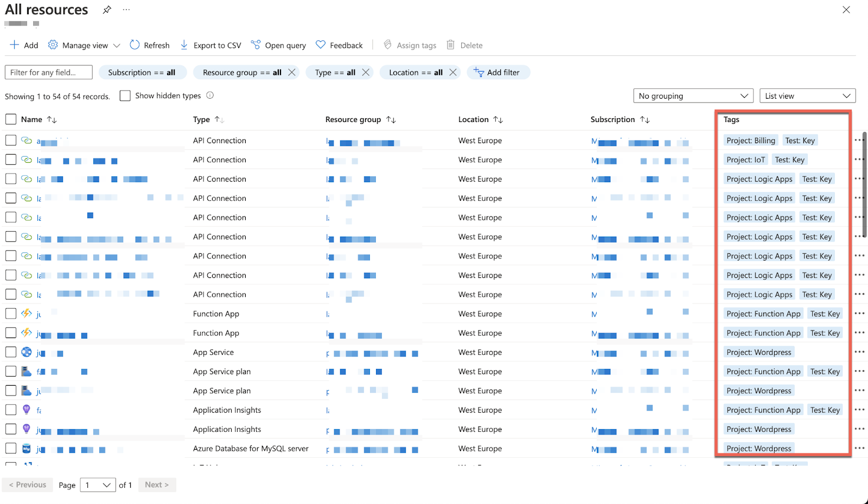Open the List view dropdown
Viewport: 868px width, 504px height.
[807, 95]
